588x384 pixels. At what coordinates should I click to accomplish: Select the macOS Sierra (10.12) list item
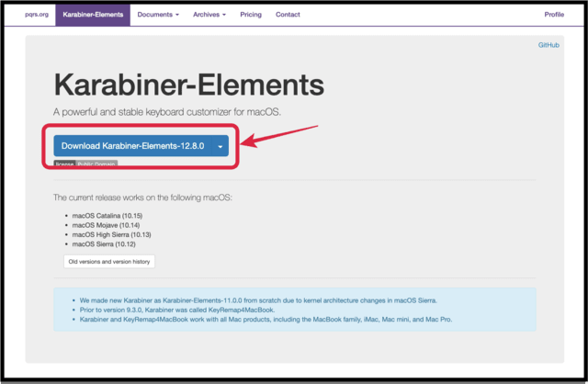pyautogui.click(x=104, y=244)
